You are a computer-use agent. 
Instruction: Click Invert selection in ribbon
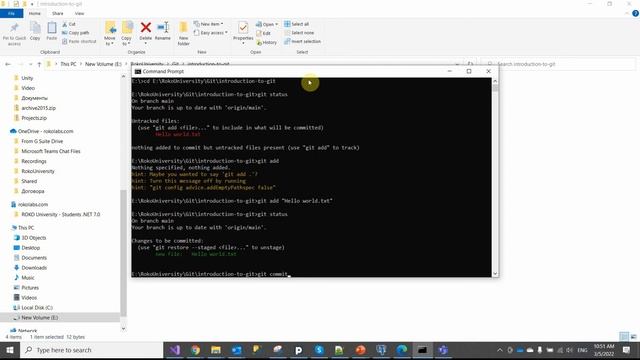tap(302, 41)
